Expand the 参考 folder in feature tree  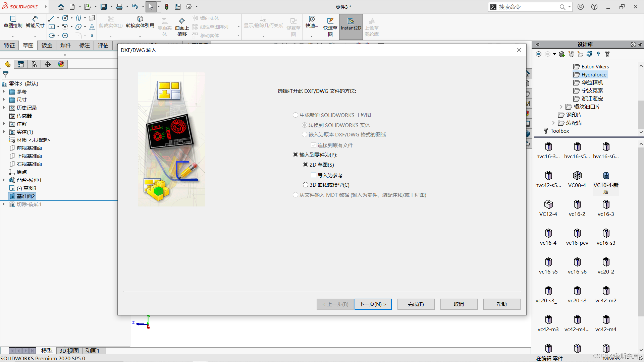click(x=4, y=92)
